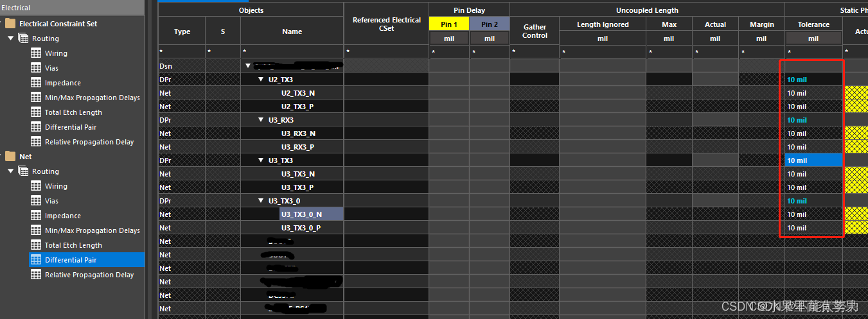Click the worksheet icon next to Differential Pair under Net
The image size is (868, 319).
coord(36,260)
